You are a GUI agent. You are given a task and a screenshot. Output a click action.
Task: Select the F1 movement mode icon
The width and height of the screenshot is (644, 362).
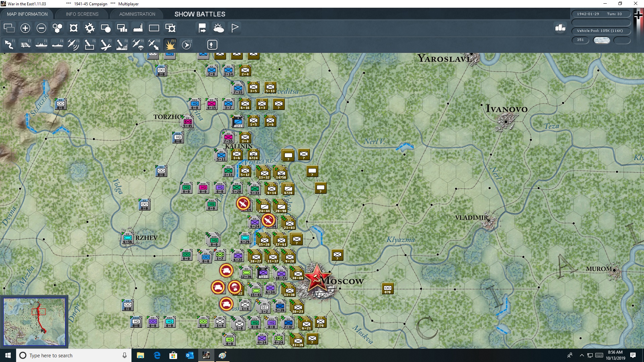click(8, 44)
